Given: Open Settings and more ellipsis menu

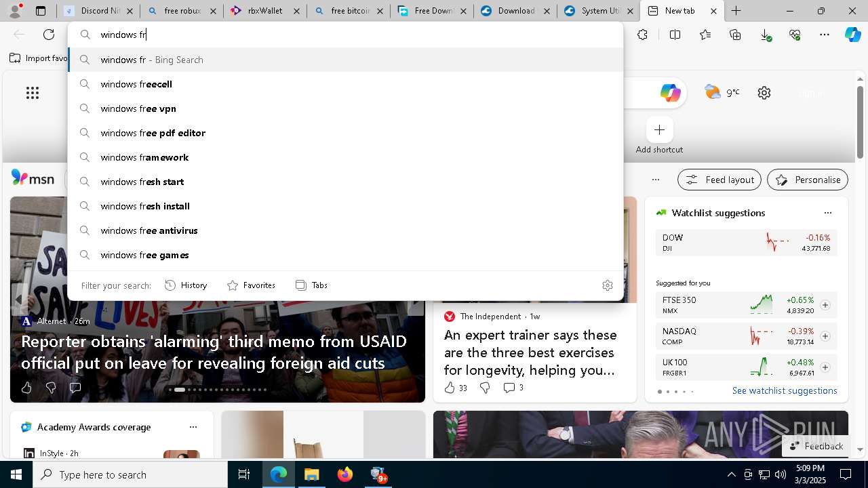Looking at the screenshot, I should click(x=825, y=35).
